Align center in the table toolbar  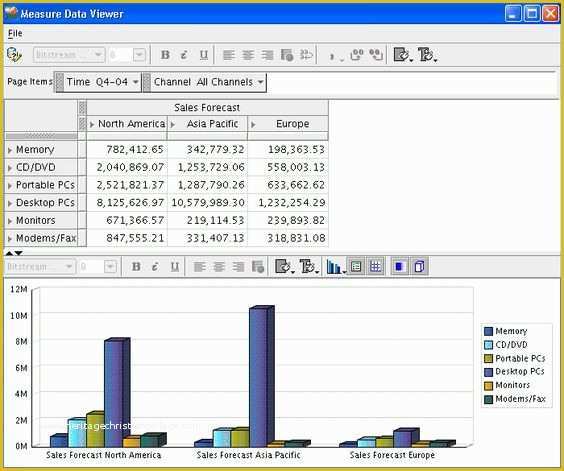(x=248, y=55)
